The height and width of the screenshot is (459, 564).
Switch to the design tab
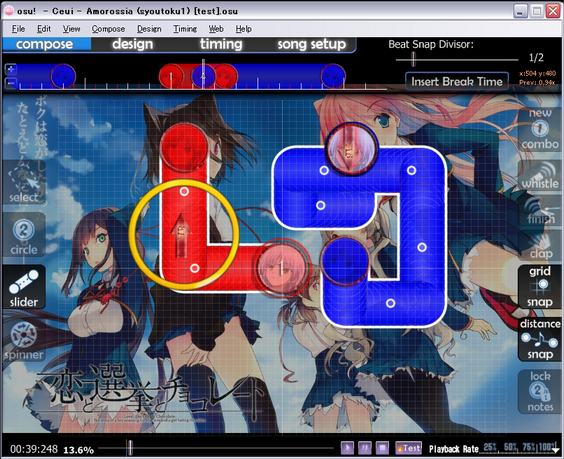click(133, 44)
